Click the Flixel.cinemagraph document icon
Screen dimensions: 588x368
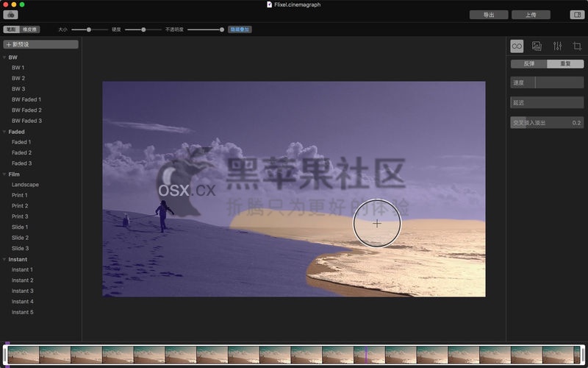[x=269, y=4]
